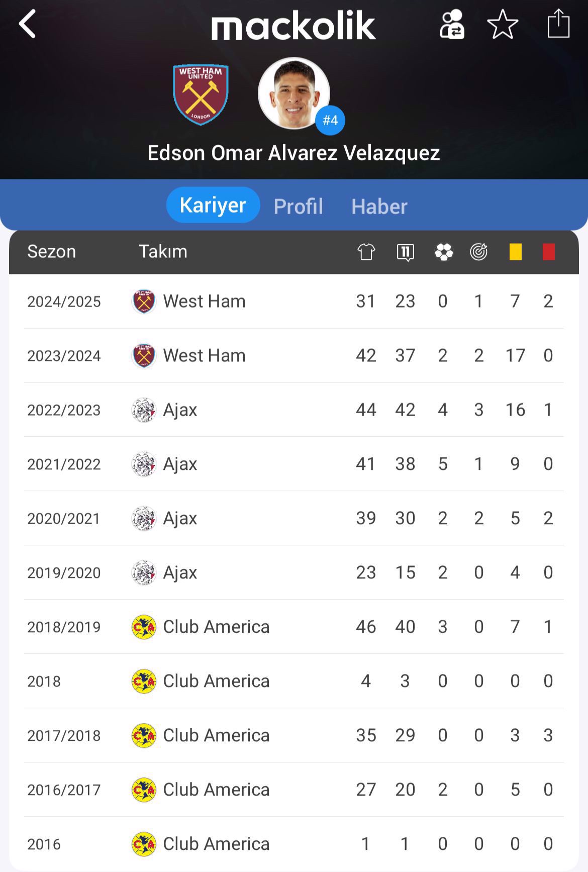
Task: Tap the starting eleven icon header
Action: 405,252
